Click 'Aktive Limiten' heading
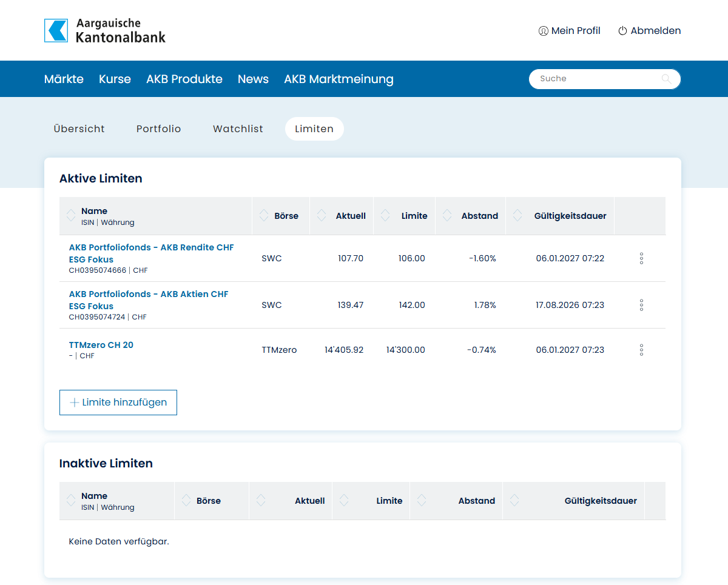The height and width of the screenshot is (585, 728). (101, 178)
